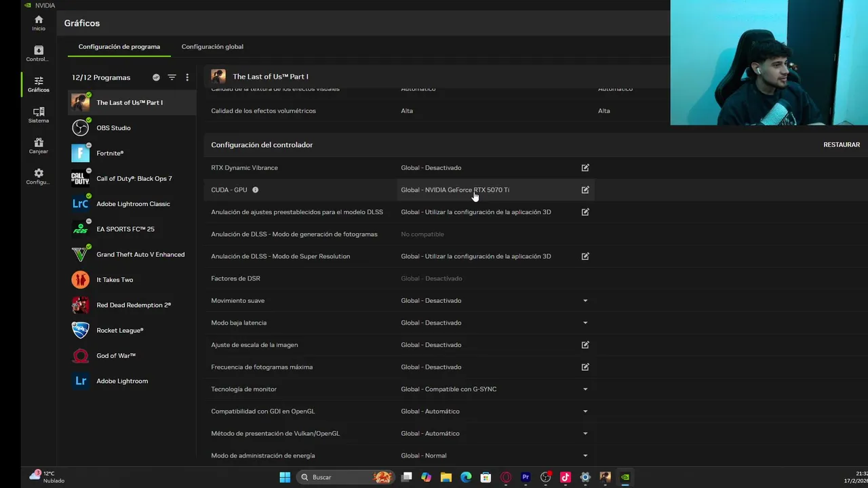Edit the CUDA - GPU setting
The height and width of the screenshot is (488, 868).
pyautogui.click(x=585, y=190)
